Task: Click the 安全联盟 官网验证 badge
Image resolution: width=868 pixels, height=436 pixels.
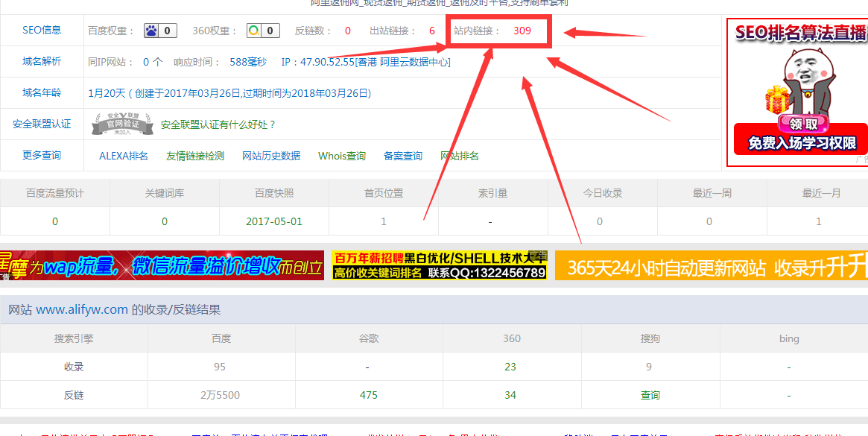Action: (x=122, y=124)
